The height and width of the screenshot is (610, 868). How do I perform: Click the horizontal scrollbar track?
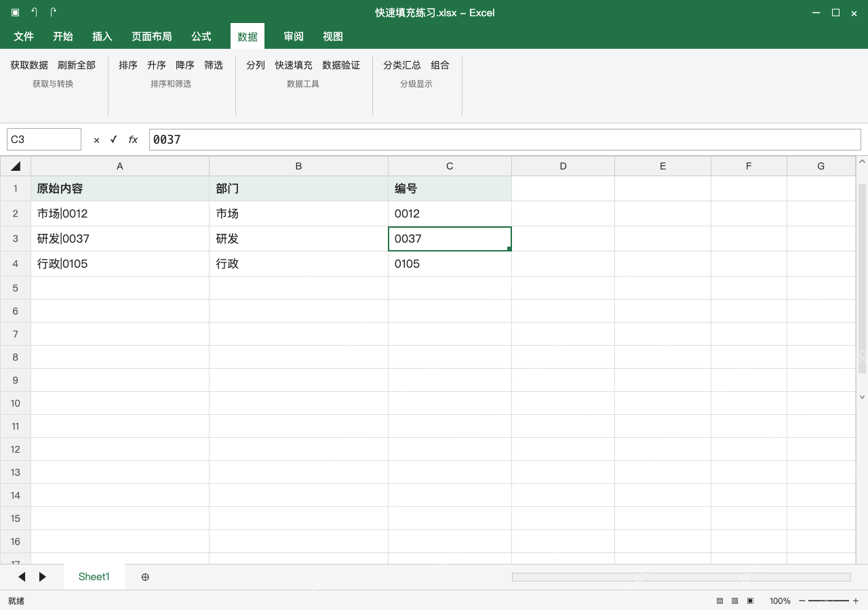coord(682,577)
